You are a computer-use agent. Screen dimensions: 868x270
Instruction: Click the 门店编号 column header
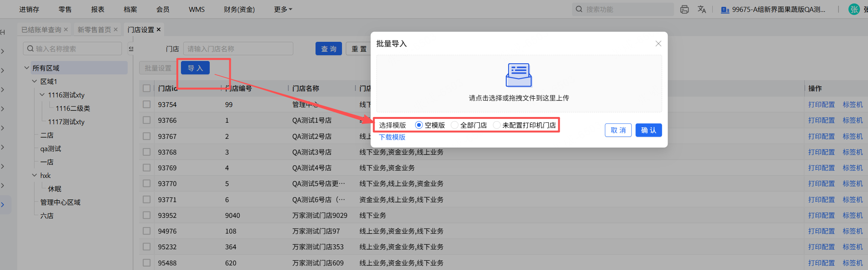238,88
